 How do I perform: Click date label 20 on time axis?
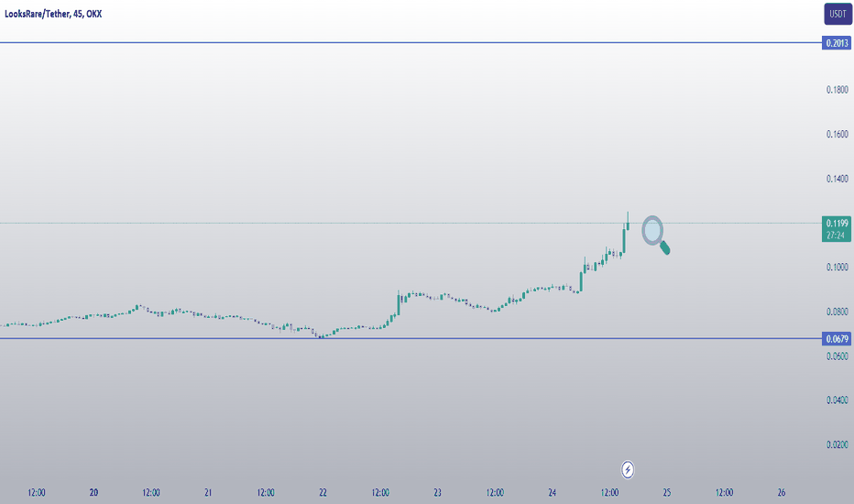[93, 493]
